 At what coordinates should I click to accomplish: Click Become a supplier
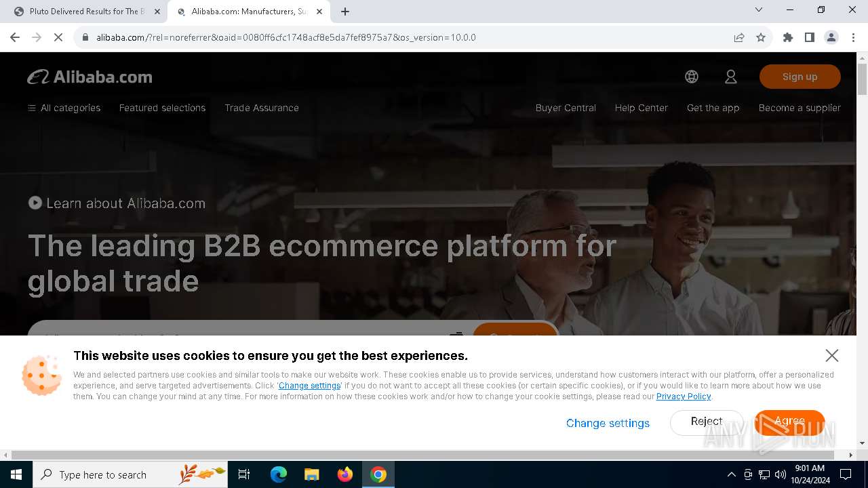800,108
